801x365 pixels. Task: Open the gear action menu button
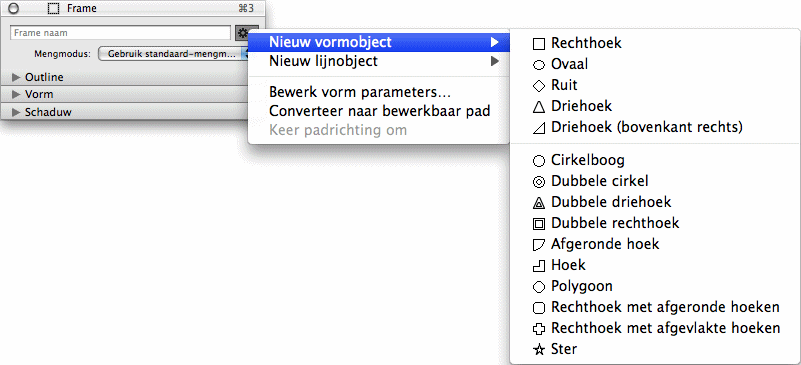247,33
